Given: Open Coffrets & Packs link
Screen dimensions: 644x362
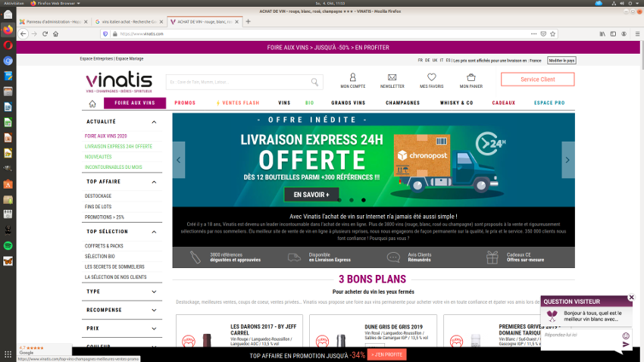Looking at the screenshot, I should point(104,246).
